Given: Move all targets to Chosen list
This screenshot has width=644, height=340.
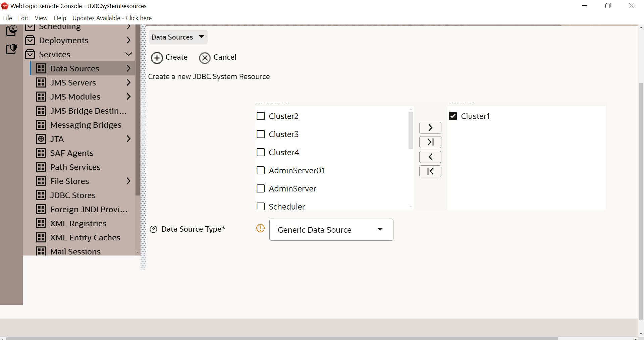Looking at the screenshot, I should pos(430,142).
